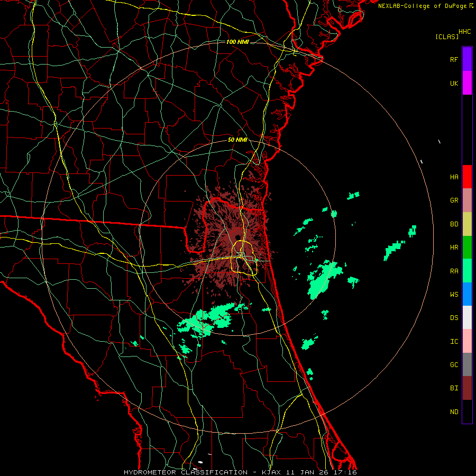Click the black dot marking the KJAX radar site

pos(237,237)
